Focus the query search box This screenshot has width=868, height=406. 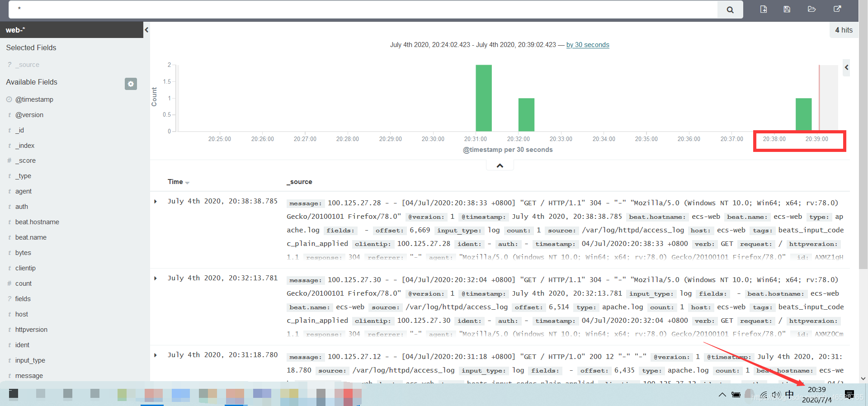(363, 9)
